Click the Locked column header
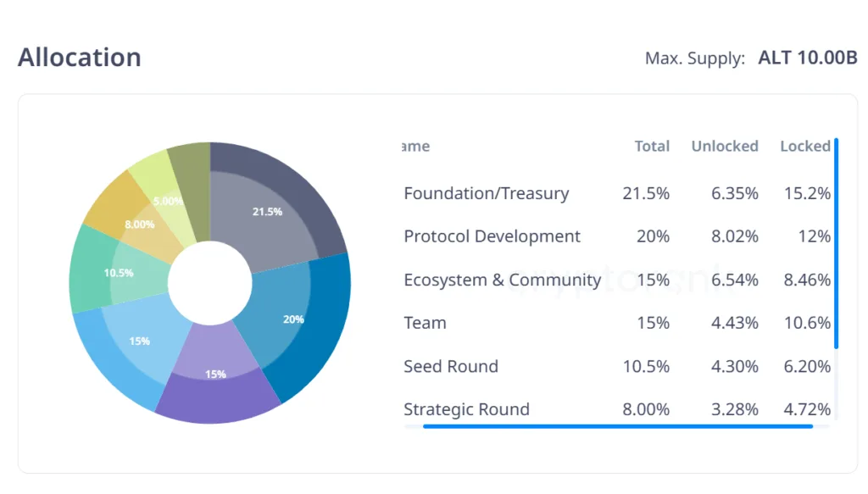This screenshot has width=868, height=494. (x=804, y=146)
